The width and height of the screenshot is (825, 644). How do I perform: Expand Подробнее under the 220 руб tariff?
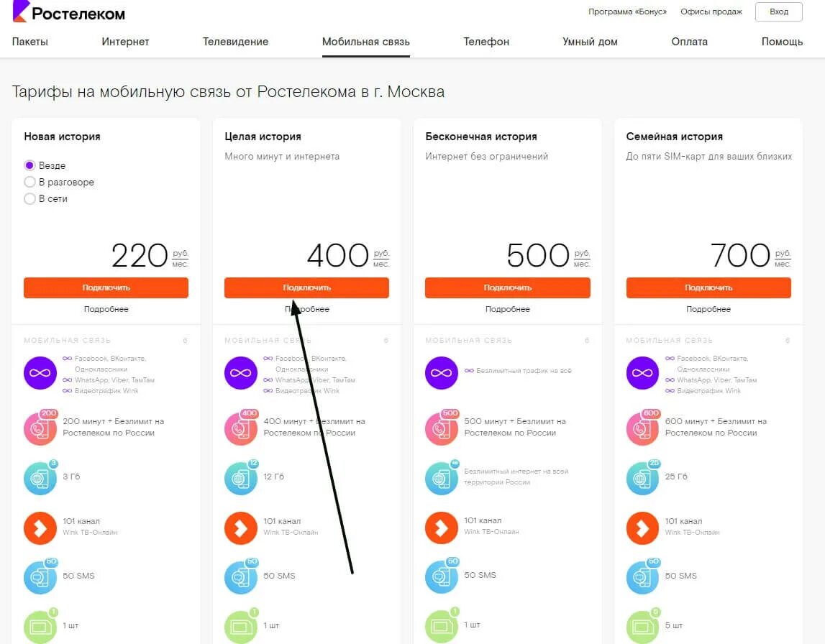coord(106,309)
